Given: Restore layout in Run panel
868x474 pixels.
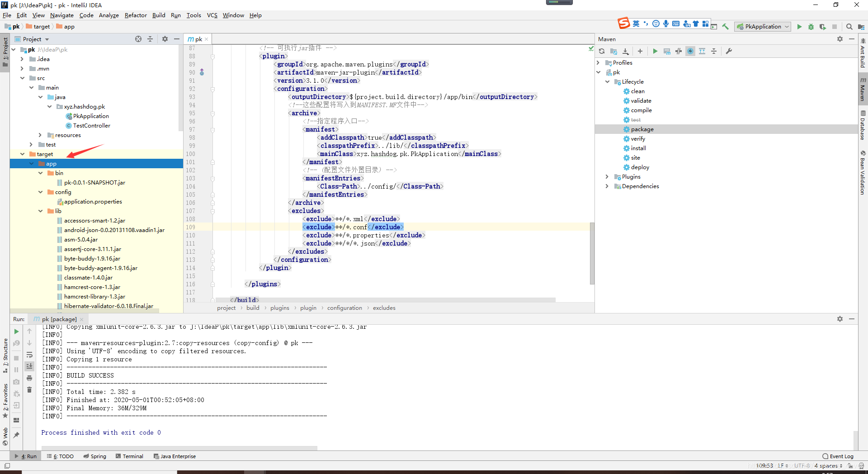Looking at the screenshot, I should click(17, 420).
